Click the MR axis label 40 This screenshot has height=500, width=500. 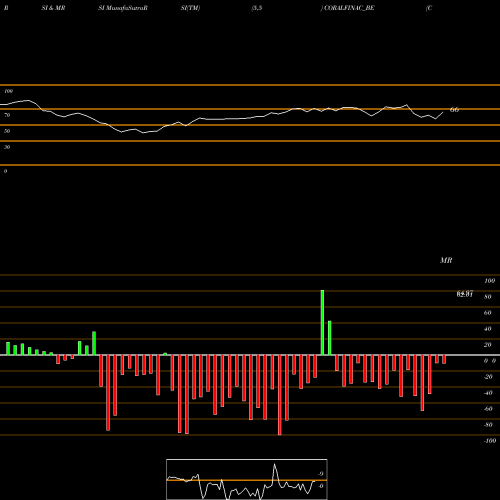pyautogui.click(x=488, y=329)
